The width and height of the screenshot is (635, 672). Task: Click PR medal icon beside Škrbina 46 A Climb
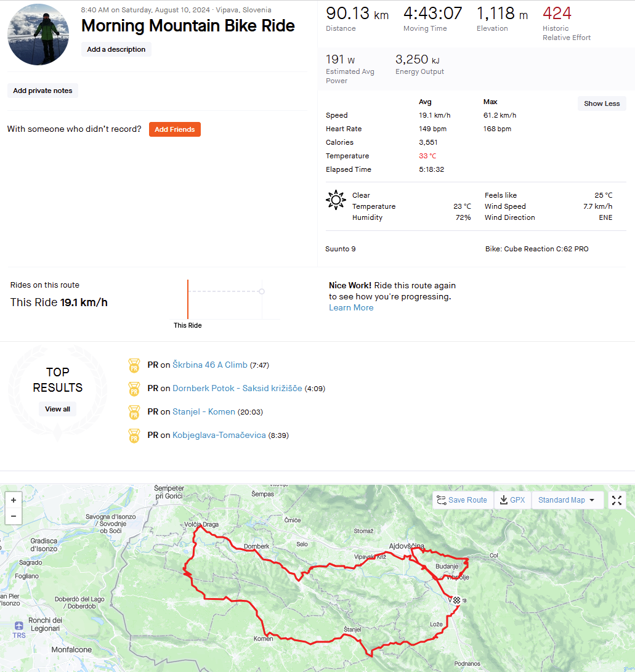(x=134, y=366)
